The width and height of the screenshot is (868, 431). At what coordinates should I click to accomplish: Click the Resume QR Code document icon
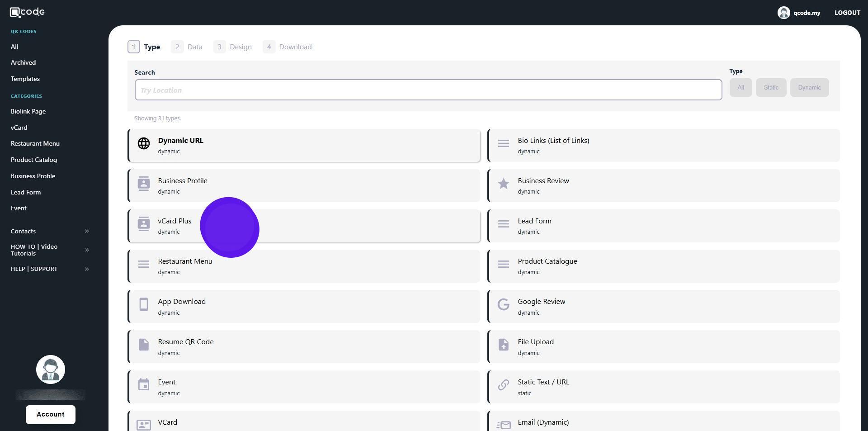tap(143, 345)
